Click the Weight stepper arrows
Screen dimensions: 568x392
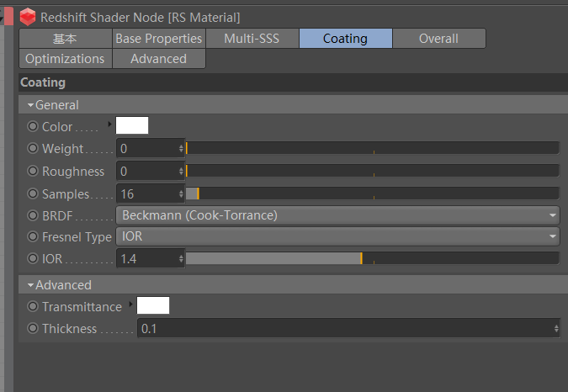(x=181, y=149)
